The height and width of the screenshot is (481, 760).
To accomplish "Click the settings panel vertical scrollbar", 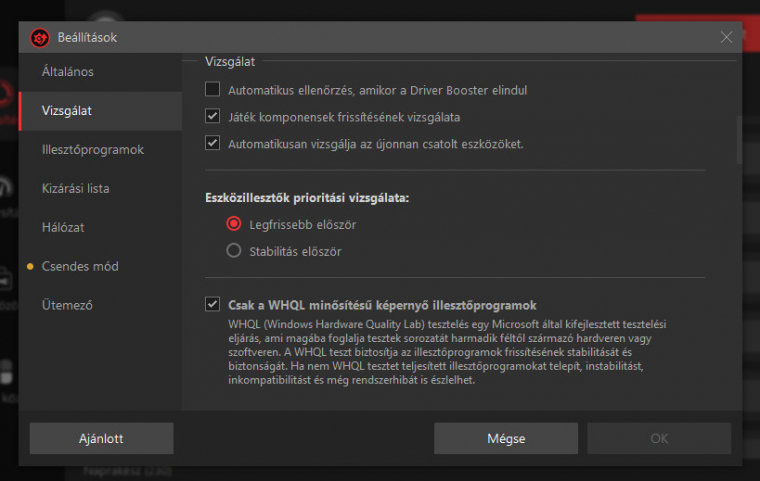I will point(739,140).
